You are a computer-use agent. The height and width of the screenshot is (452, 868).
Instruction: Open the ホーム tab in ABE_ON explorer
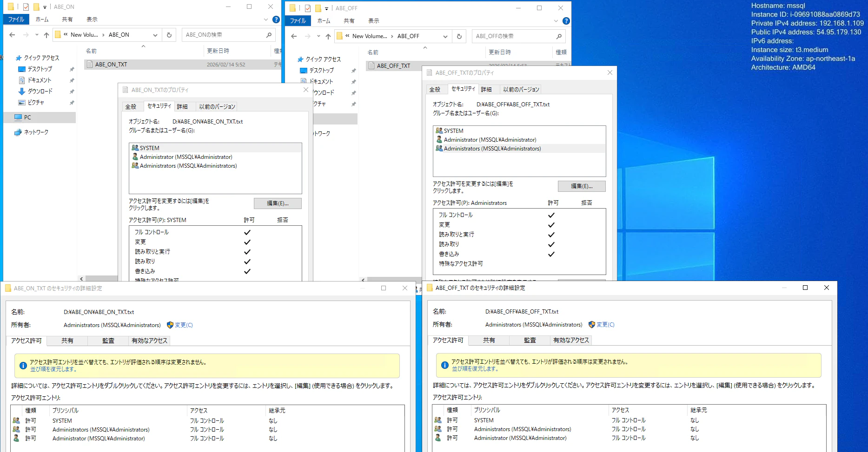[42, 20]
